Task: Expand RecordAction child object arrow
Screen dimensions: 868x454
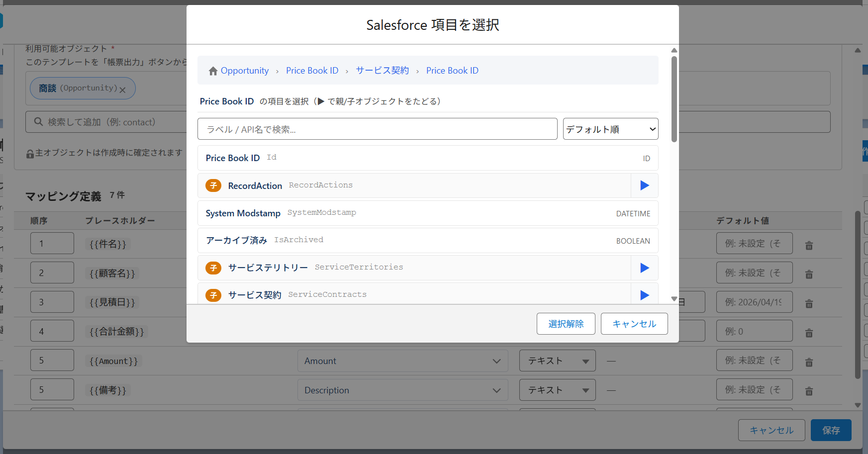Action: coord(645,185)
